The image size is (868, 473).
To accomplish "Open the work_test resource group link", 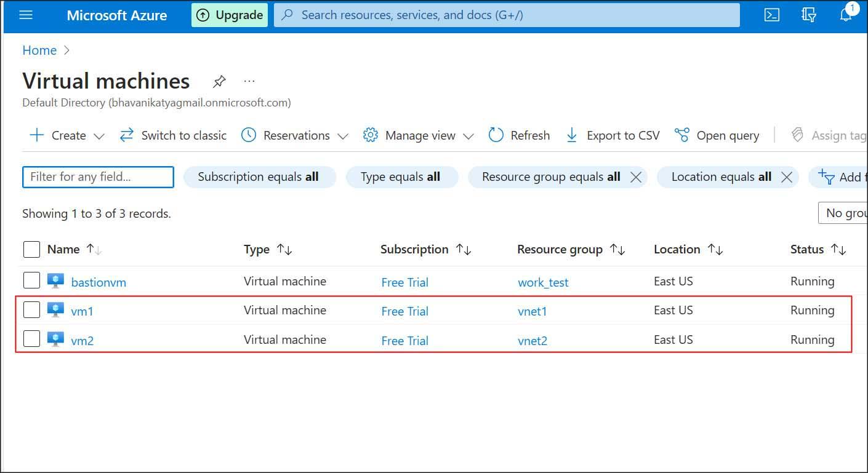I will 543,282.
